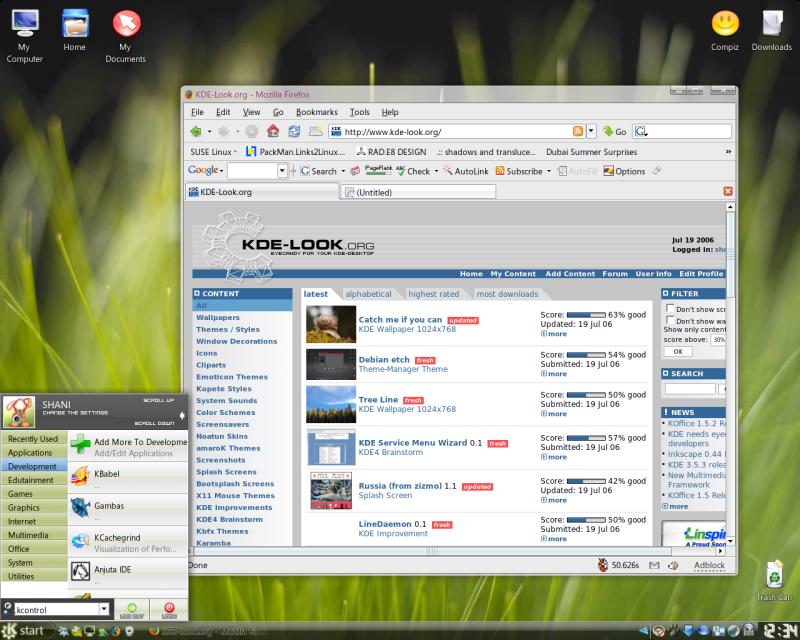
Task: Open My Documents desktop icon
Action: [126, 36]
